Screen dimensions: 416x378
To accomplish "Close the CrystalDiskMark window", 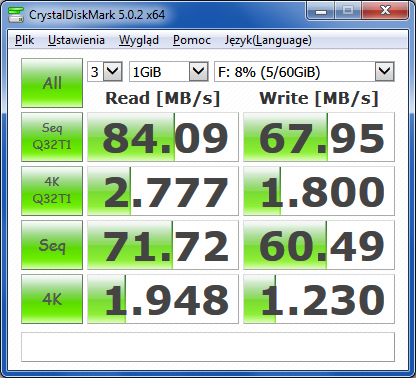I will (385, 11).
